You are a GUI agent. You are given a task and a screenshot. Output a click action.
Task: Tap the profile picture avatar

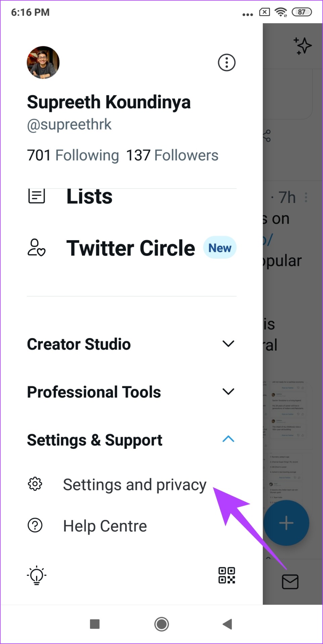coord(43,62)
